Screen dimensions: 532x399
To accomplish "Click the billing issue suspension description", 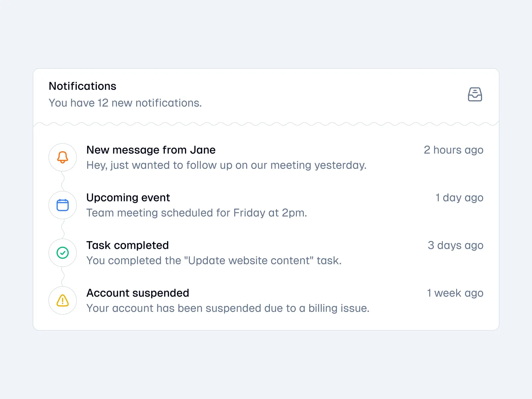I will [228, 308].
